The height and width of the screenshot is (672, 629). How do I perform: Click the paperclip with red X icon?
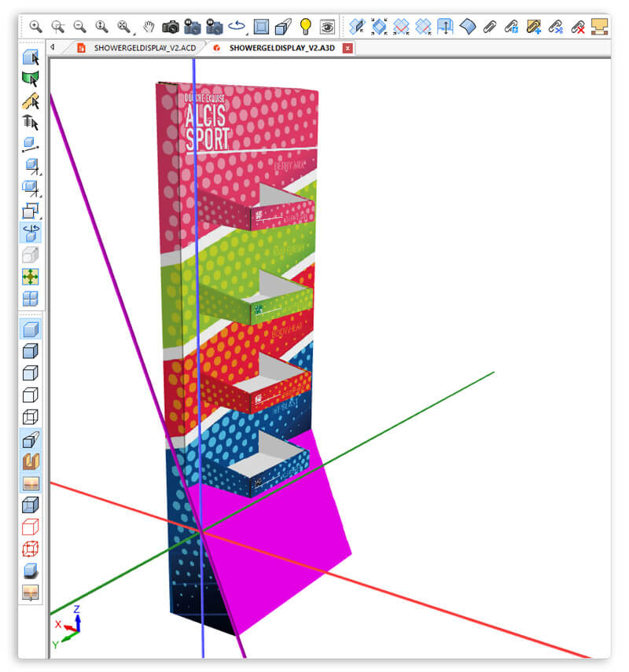click(578, 26)
